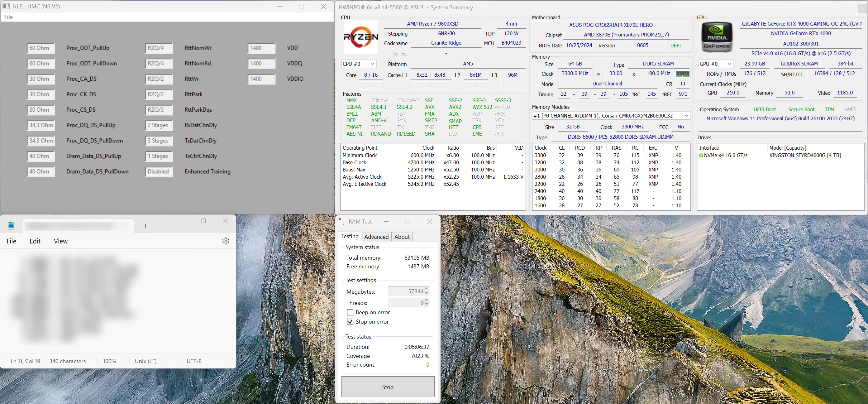Click the Stop button in RAM Test
868x404 pixels.
click(388, 387)
